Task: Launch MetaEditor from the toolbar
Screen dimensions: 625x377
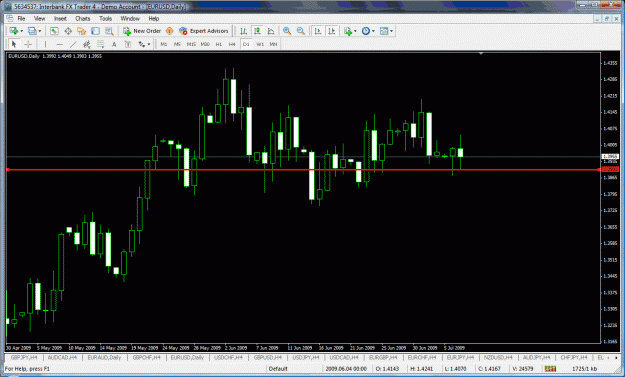Action: pyautogui.click(x=169, y=31)
